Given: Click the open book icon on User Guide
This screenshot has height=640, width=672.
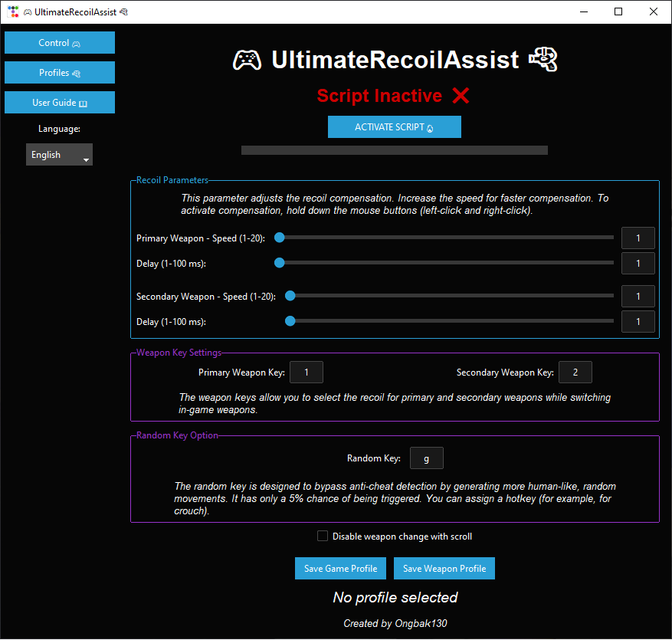Looking at the screenshot, I should tap(84, 102).
